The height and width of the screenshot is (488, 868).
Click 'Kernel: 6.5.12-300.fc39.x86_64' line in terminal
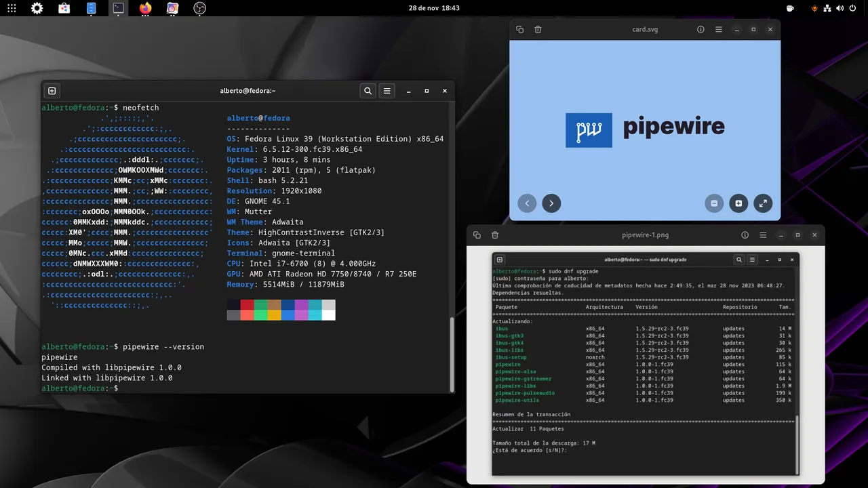[x=294, y=149]
